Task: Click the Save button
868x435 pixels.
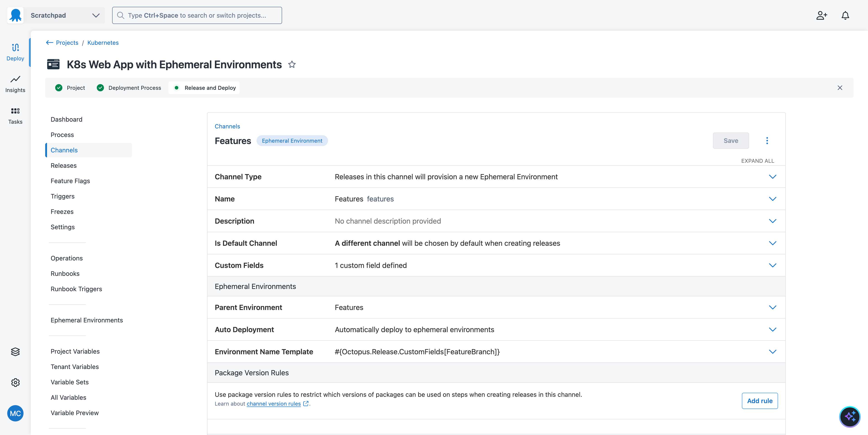Action: [731, 141]
